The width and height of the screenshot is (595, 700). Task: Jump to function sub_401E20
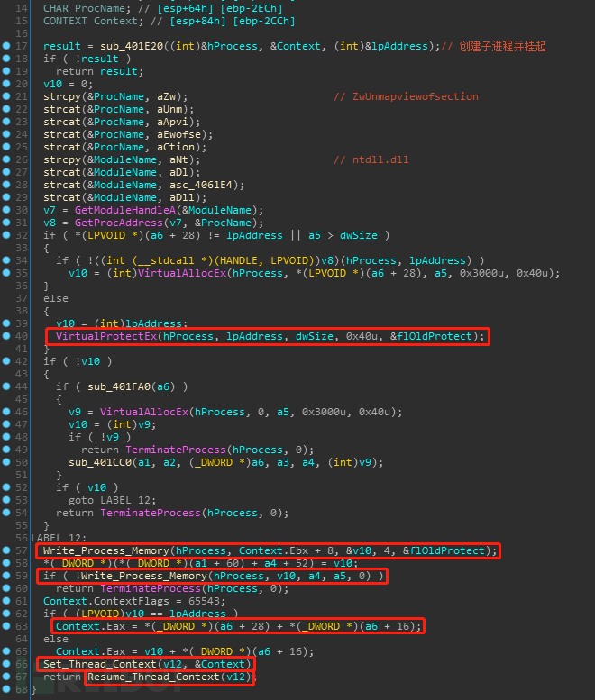132,46
